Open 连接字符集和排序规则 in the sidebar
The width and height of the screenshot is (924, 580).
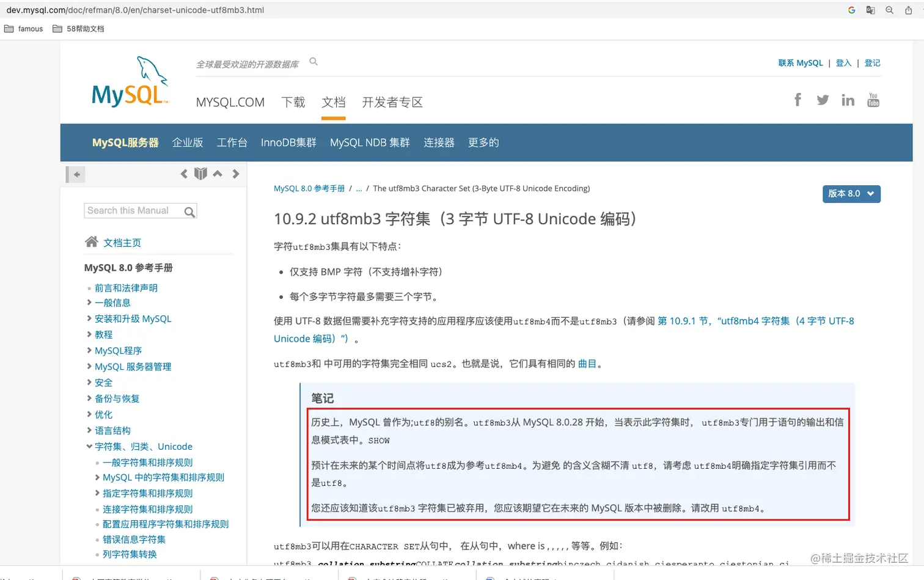(147, 508)
